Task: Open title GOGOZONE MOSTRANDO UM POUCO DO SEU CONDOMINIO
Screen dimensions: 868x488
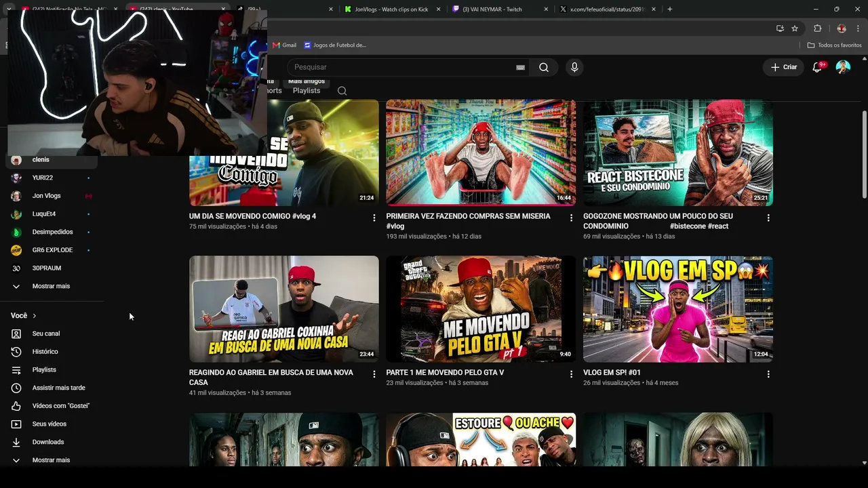Action: [x=658, y=221]
